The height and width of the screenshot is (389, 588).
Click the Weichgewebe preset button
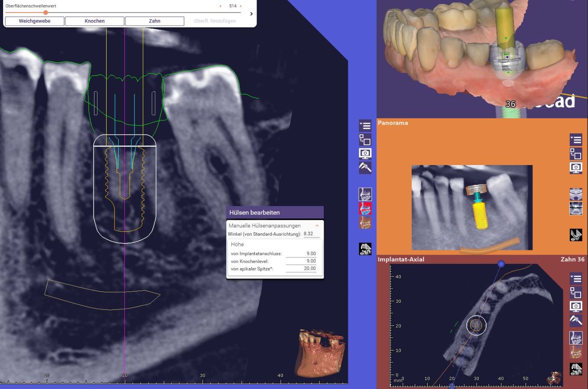click(35, 21)
